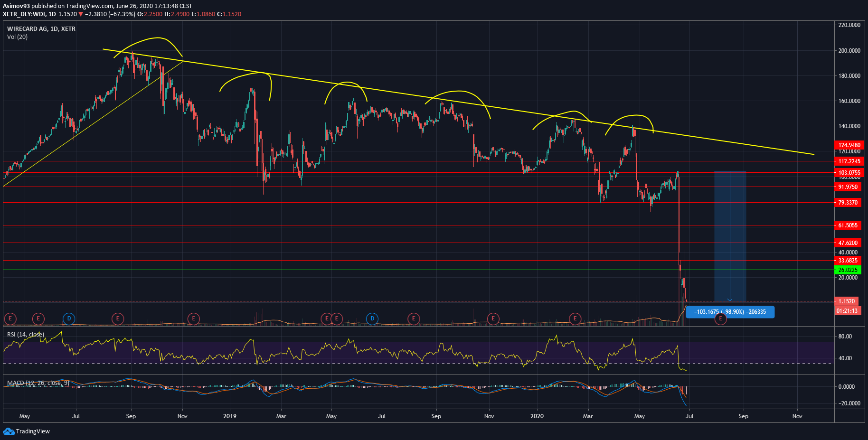Click the earnings E marker near November 2019
The image size is (868, 440).
(493, 318)
